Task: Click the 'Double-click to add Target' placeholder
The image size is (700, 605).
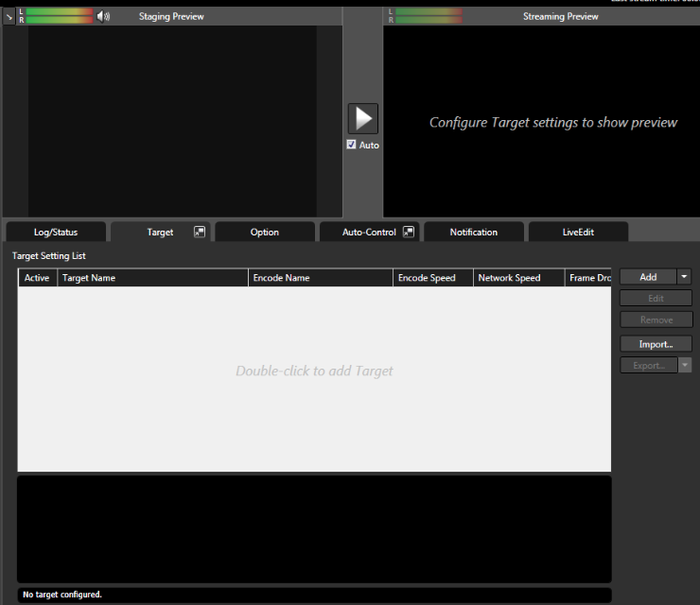Action: pyautogui.click(x=314, y=371)
